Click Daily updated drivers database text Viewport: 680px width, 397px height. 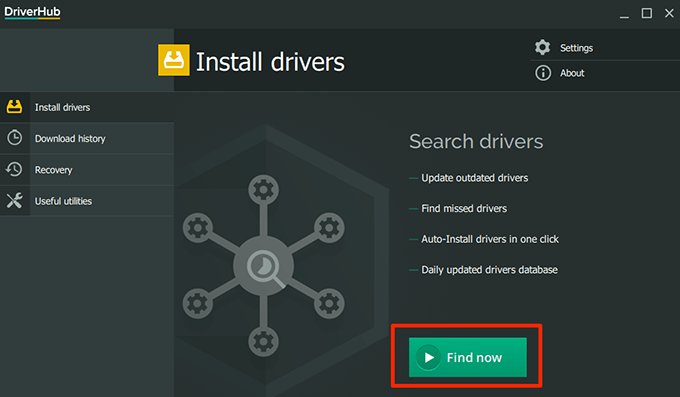[x=490, y=270]
